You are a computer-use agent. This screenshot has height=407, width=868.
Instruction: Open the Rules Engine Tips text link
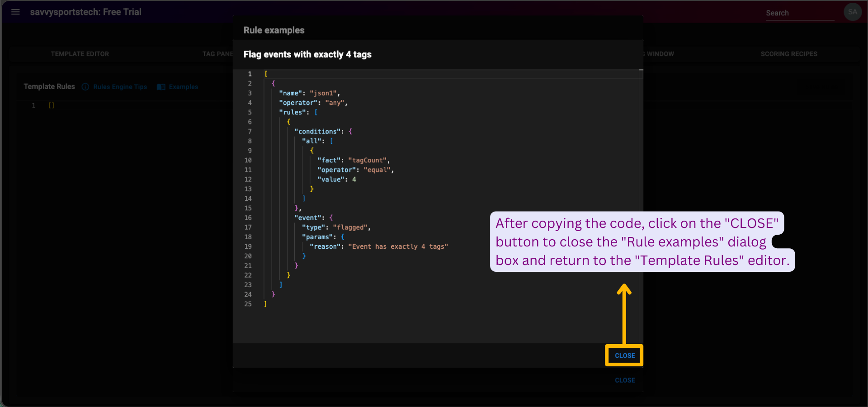(120, 87)
